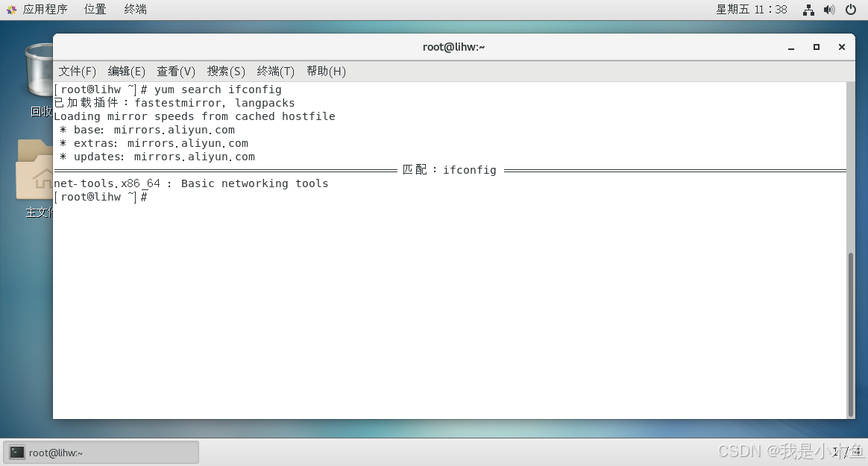Click the last empty shell prompt line

coord(101,197)
